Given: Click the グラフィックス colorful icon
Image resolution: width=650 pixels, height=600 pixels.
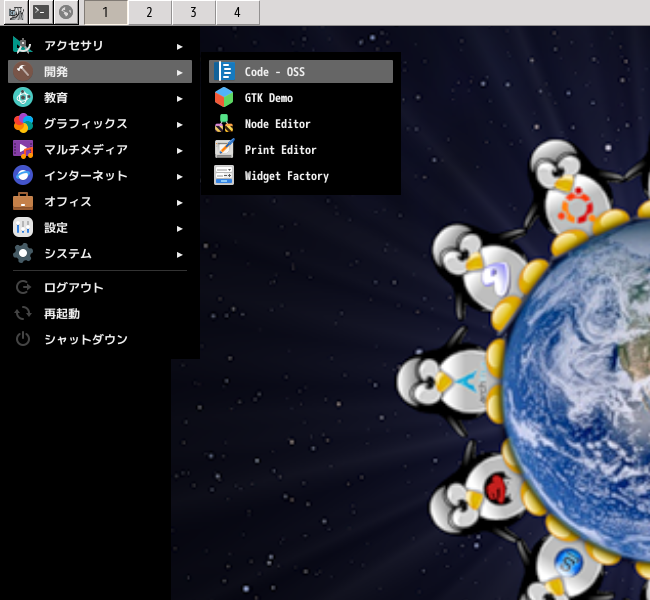Looking at the screenshot, I should [23, 124].
